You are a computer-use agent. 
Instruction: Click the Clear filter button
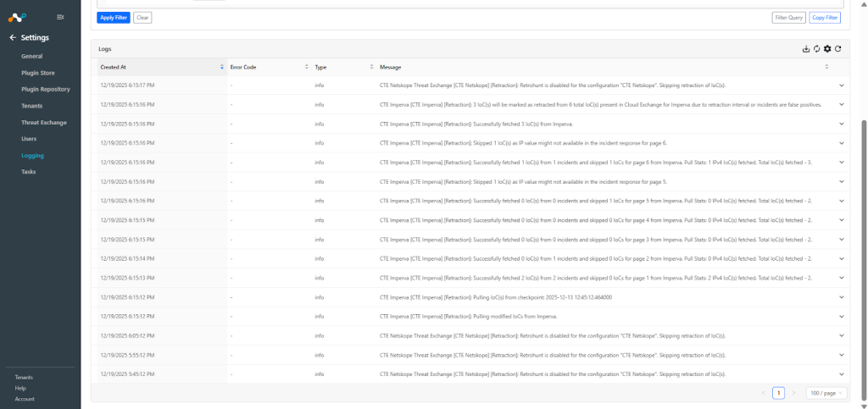click(142, 18)
